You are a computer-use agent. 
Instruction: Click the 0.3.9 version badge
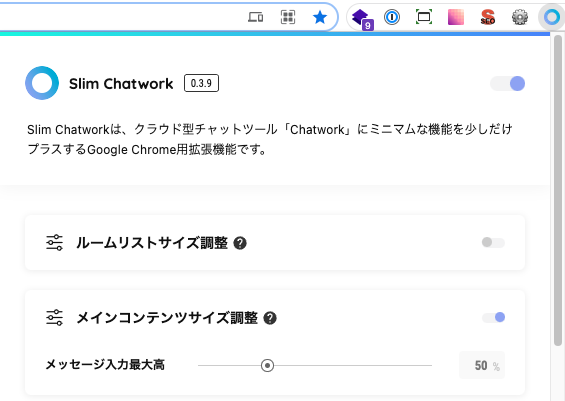[201, 83]
